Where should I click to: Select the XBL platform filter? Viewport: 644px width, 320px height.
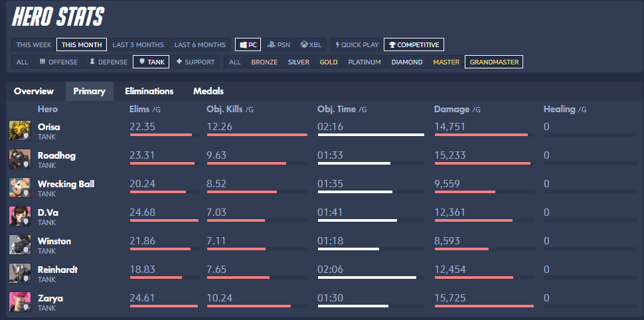point(311,44)
